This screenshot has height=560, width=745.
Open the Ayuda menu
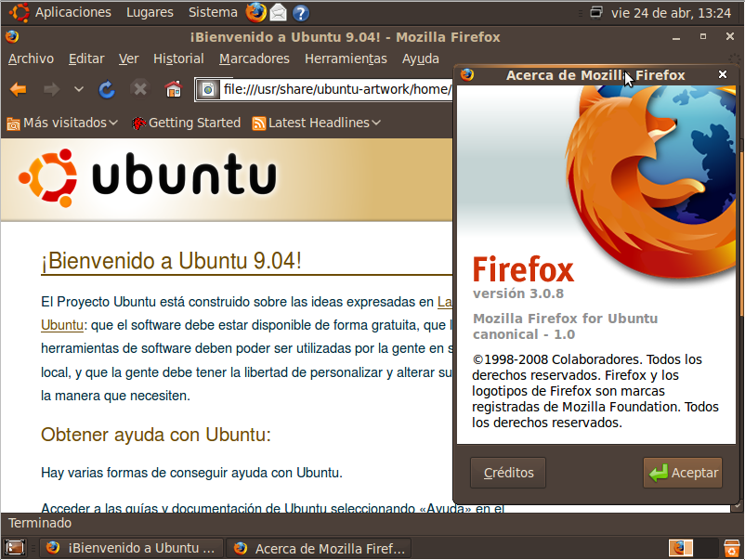coord(420,59)
